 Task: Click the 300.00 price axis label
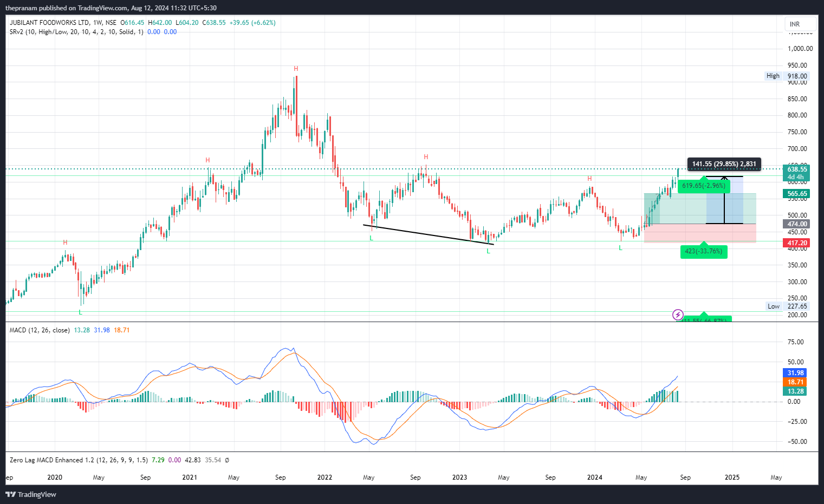coord(797,282)
